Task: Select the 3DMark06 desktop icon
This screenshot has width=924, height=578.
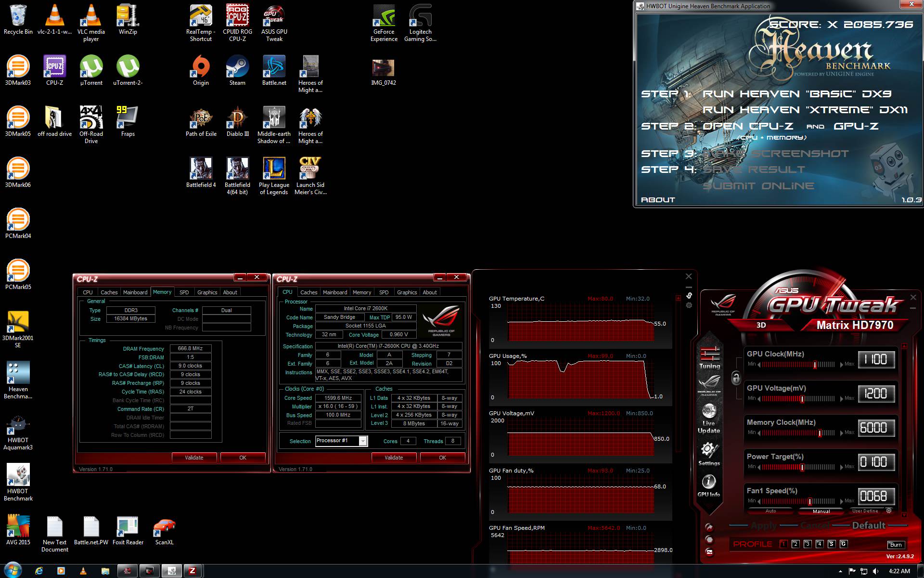Action: 18,172
